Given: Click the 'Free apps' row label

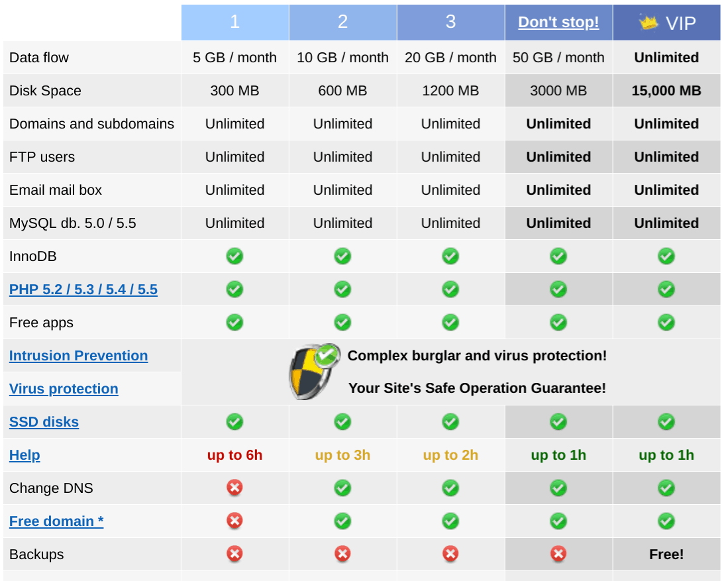Looking at the screenshot, I should coord(41,323).
